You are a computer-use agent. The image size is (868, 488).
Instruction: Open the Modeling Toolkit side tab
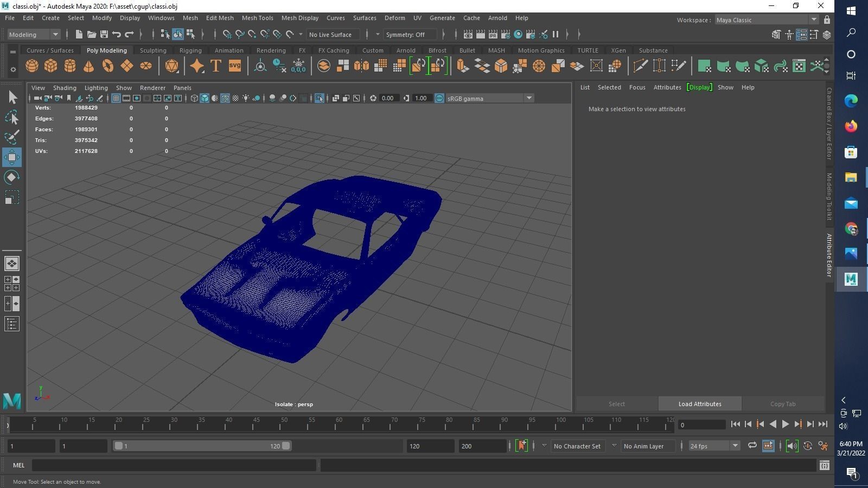pos(829,196)
